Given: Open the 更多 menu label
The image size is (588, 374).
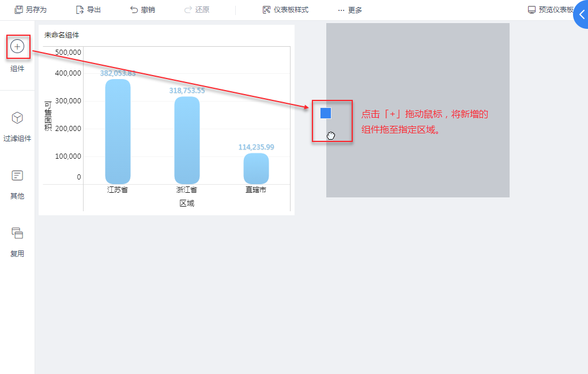Looking at the screenshot, I should click(x=355, y=10).
